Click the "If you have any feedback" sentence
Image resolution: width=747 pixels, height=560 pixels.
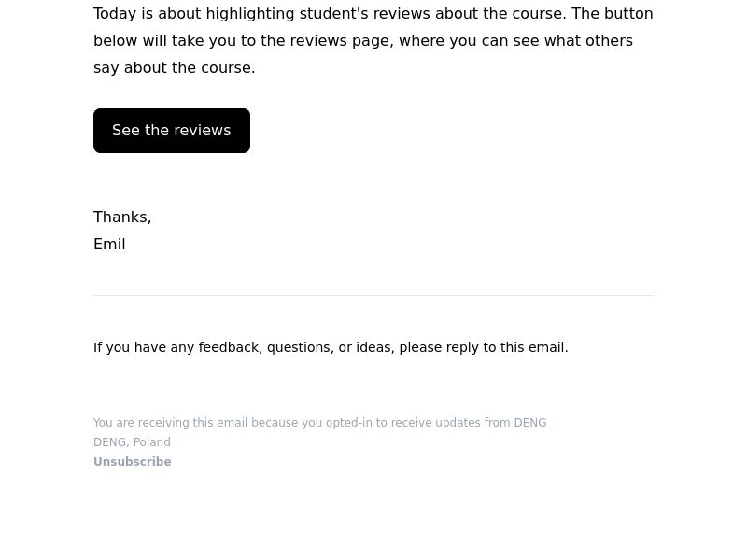coord(331,347)
